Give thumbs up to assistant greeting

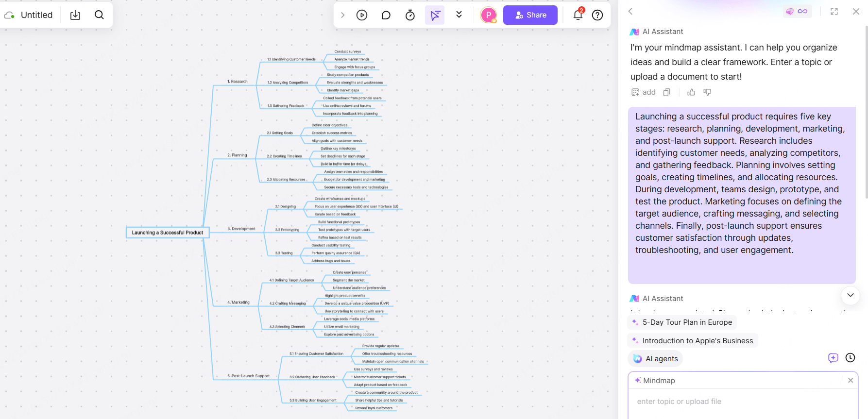tap(691, 92)
